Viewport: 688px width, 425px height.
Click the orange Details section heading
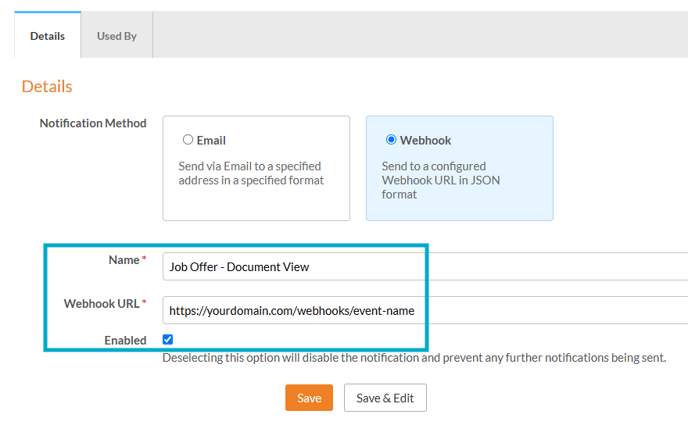(x=47, y=87)
